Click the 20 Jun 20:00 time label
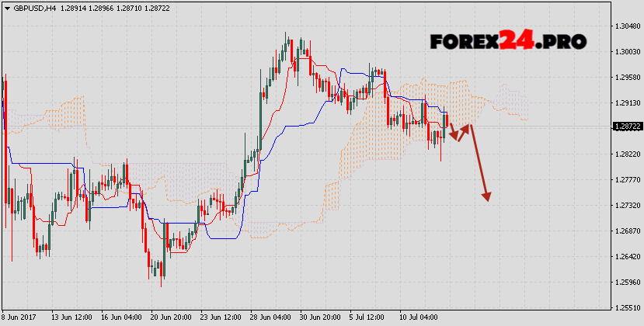Image resolution: width=644 pixels, height=326 pixels. (x=170, y=317)
